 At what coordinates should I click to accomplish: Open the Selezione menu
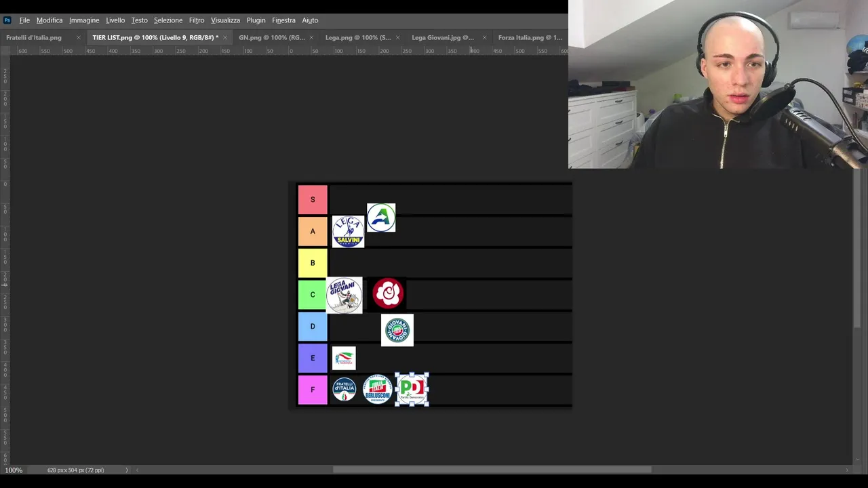click(x=168, y=20)
